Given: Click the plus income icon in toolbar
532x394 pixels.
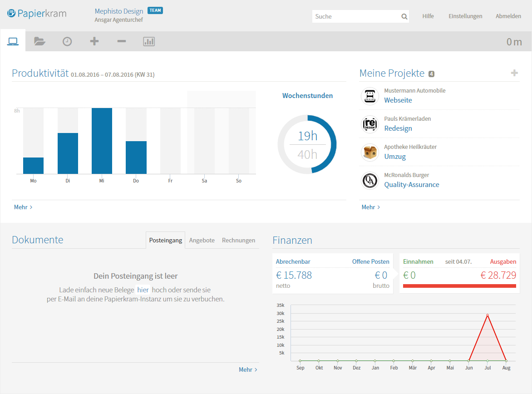Looking at the screenshot, I should pos(94,41).
